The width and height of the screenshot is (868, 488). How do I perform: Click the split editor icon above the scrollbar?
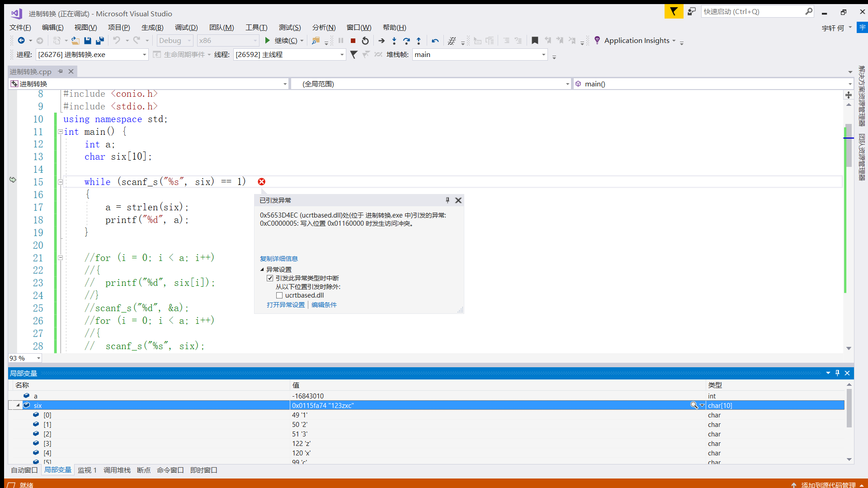point(849,95)
